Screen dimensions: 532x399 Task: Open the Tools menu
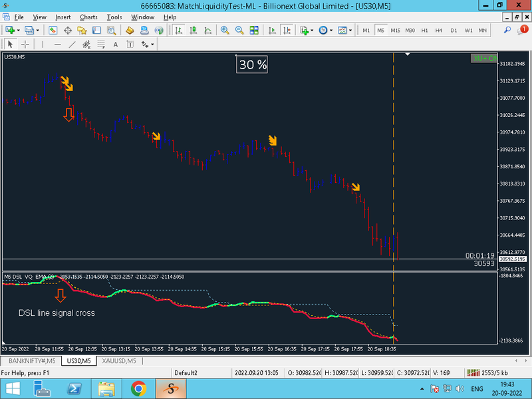[x=114, y=17]
